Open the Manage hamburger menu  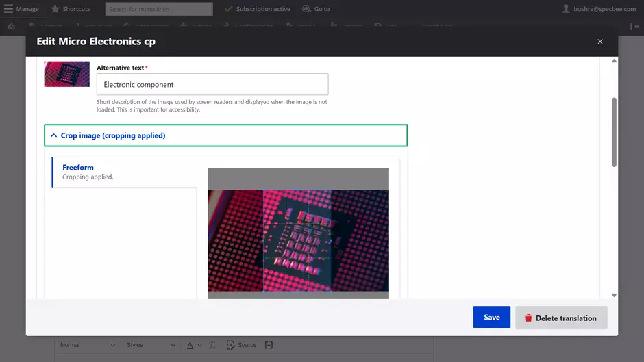point(21,9)
